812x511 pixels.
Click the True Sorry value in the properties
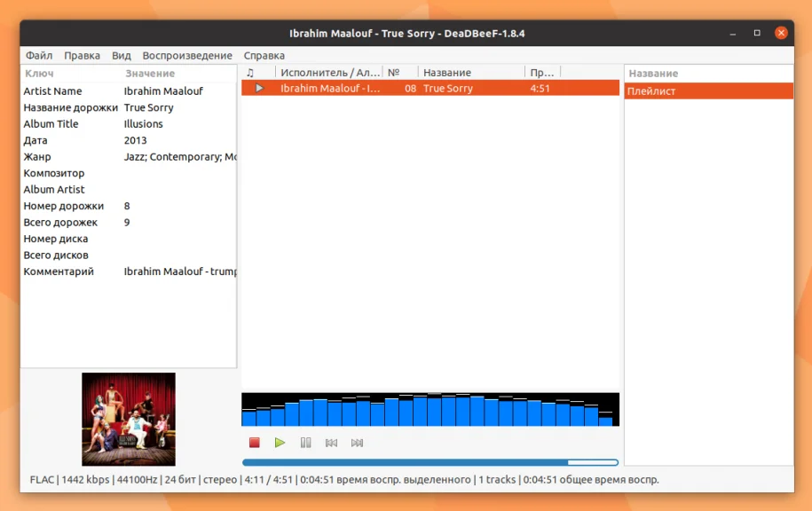pyautogui.click(x=148, y=107)
